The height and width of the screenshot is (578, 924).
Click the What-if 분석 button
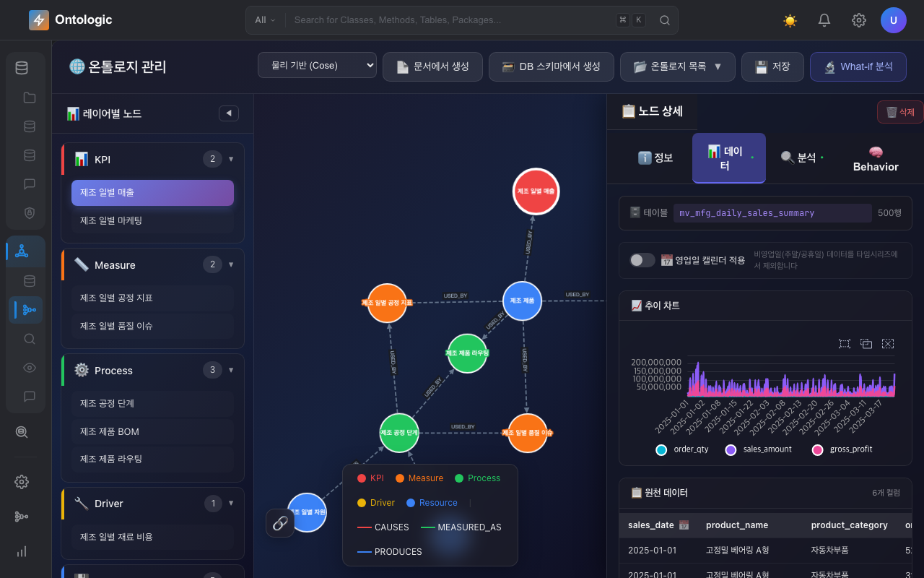tap(858, 66)
